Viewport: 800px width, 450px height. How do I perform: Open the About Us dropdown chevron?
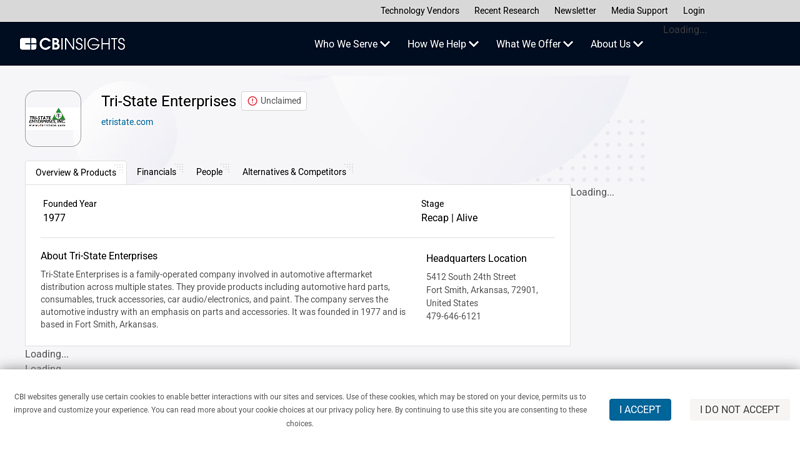(x=638, y=44)
